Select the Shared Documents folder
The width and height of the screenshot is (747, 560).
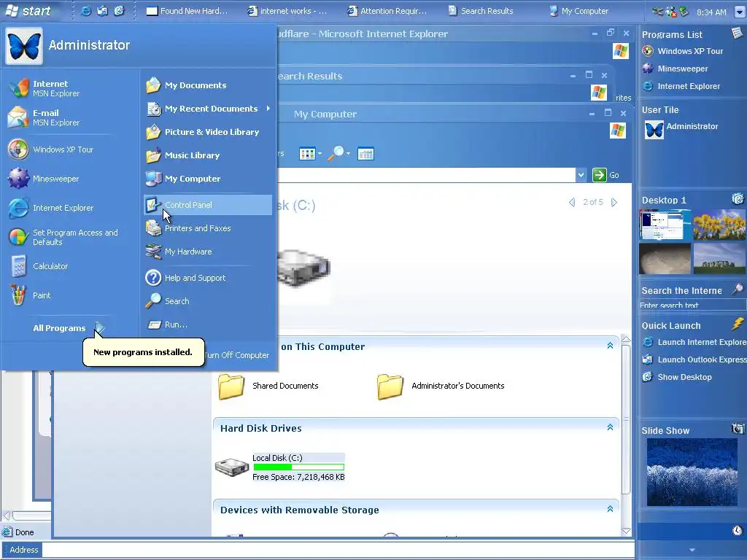[x=268, y=386]
